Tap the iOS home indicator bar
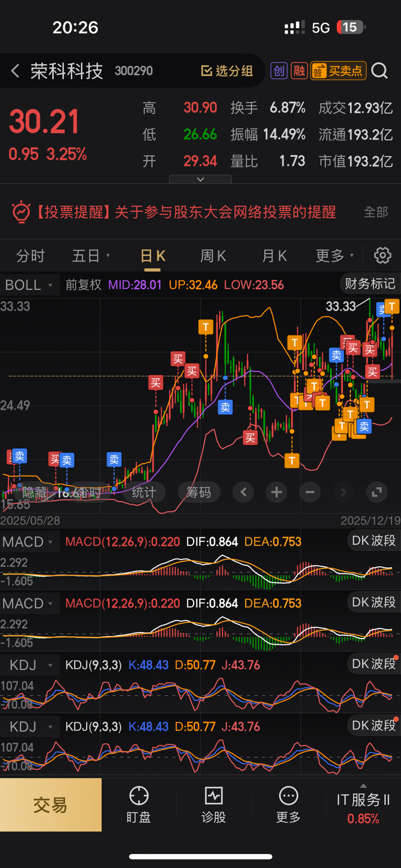The width and height of the screenshot is (401, 868). click(x=200, y=857)
